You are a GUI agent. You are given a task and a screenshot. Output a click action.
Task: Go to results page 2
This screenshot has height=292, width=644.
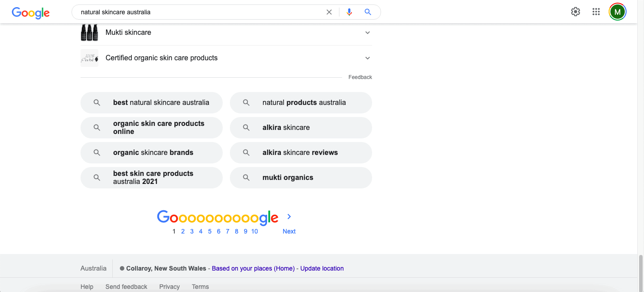click(183, 231)
